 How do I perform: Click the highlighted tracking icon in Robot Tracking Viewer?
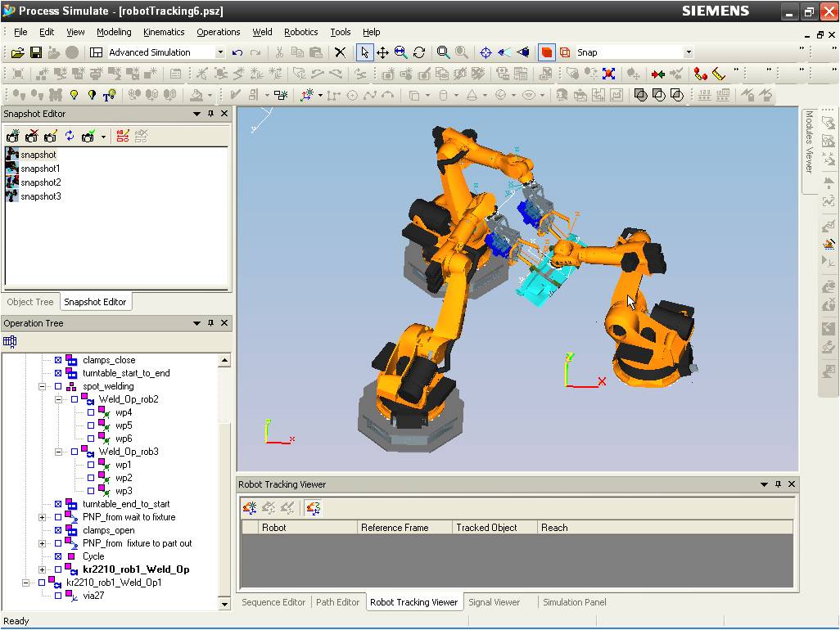click(314, 507)
